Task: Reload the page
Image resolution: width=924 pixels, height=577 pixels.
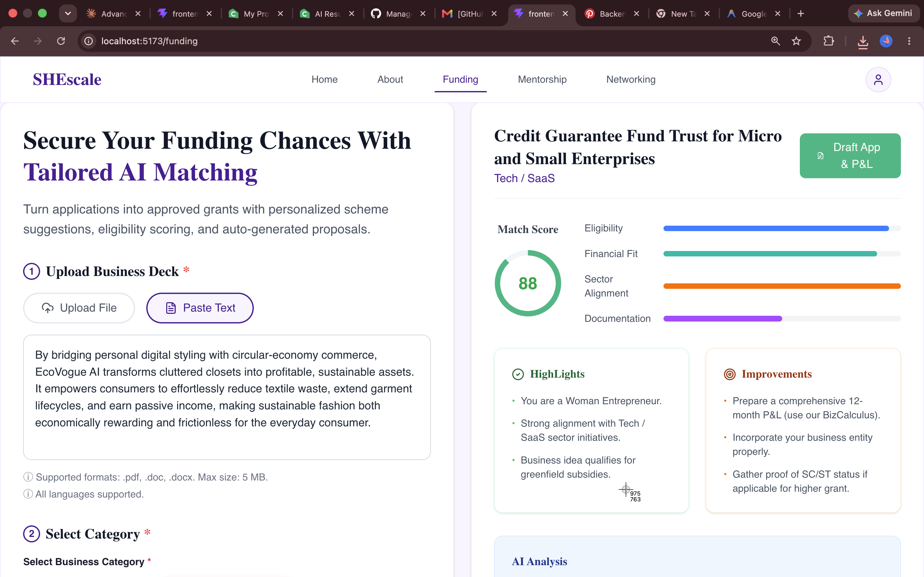Action: click(x=61, y=41)
